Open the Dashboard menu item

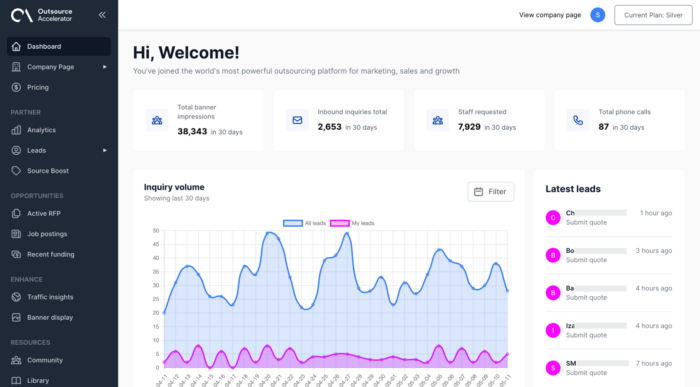pyautogui.click(x=59, y=46)
